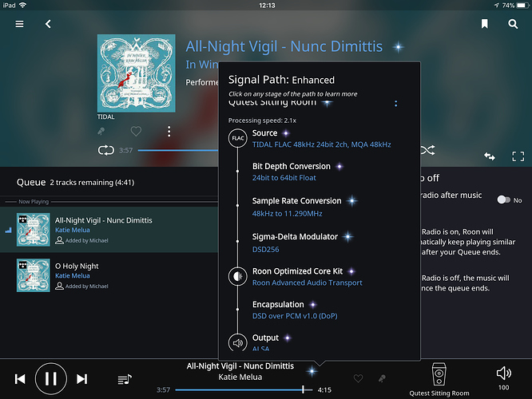Open the Qutest Sitting Room options dots
The image size is (532, 399).
395,104
